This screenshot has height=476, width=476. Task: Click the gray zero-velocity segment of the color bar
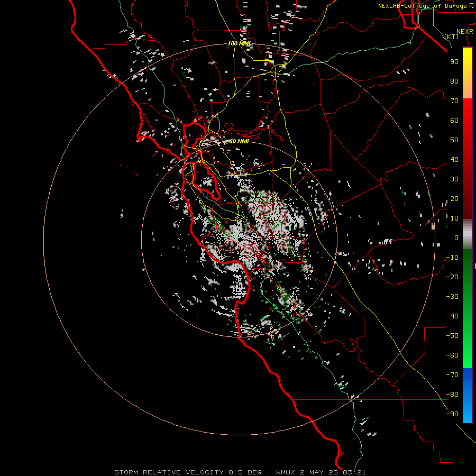point(467,234)
